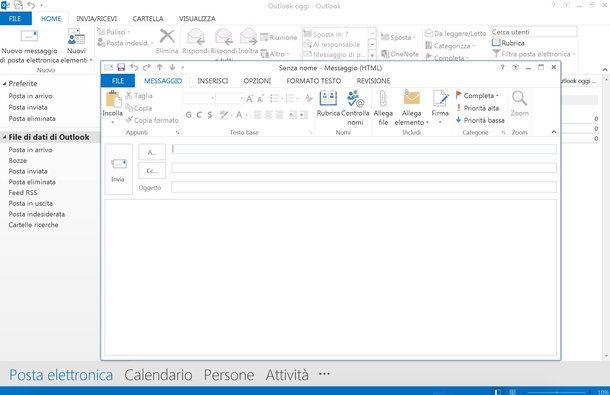Click Taglia cut icon
Viewport: 610px width, 395px height.
tap(129, 95)
